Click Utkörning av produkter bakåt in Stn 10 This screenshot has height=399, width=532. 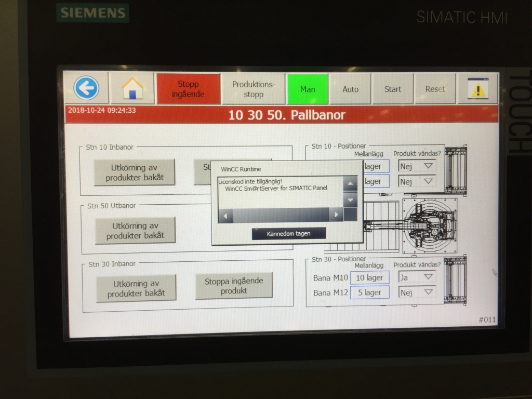(x=135, y=172)
